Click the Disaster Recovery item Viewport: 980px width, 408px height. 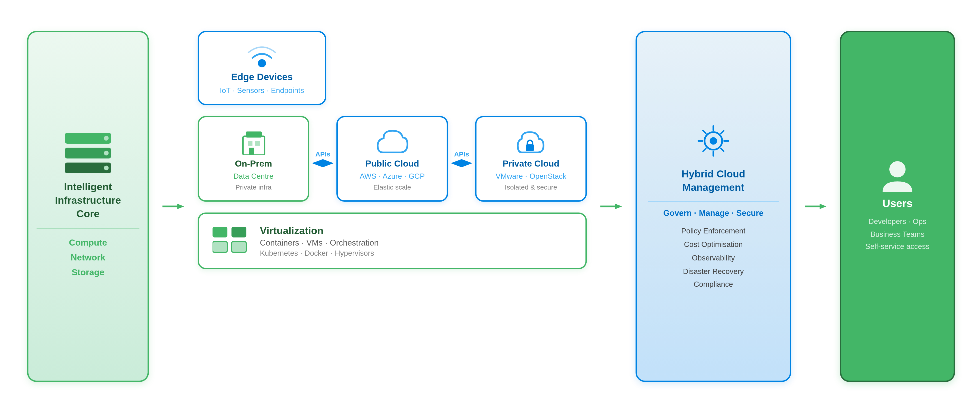(713, 272)
